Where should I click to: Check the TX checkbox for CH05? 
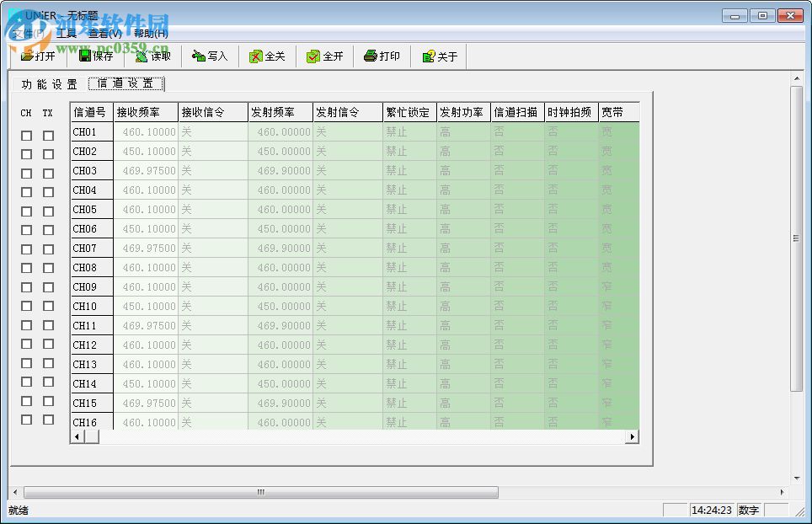pyautogui.click(x=48, y=210)
